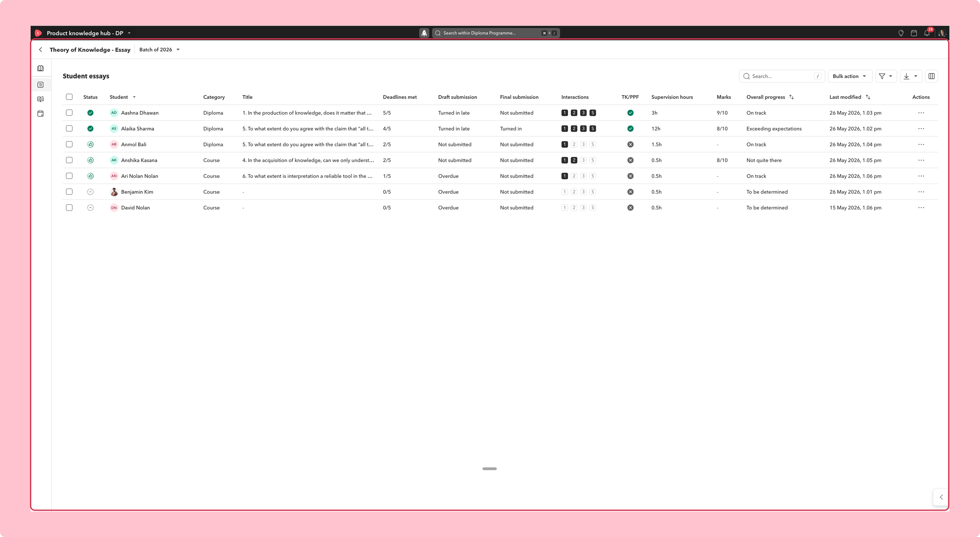The image size is (980, 537).
Task: Open row actions for Aashna Dhawan
Action: click(x=921, y=113)
